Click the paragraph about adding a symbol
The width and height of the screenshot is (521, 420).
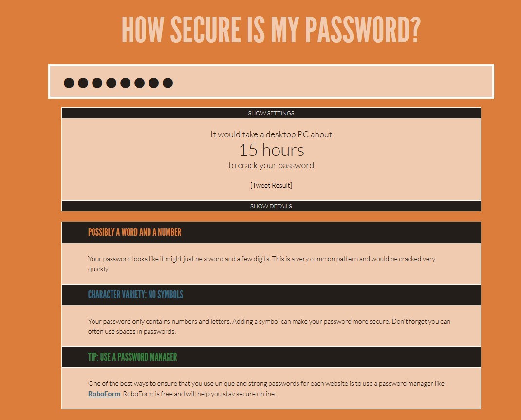[x=269, y=326]
